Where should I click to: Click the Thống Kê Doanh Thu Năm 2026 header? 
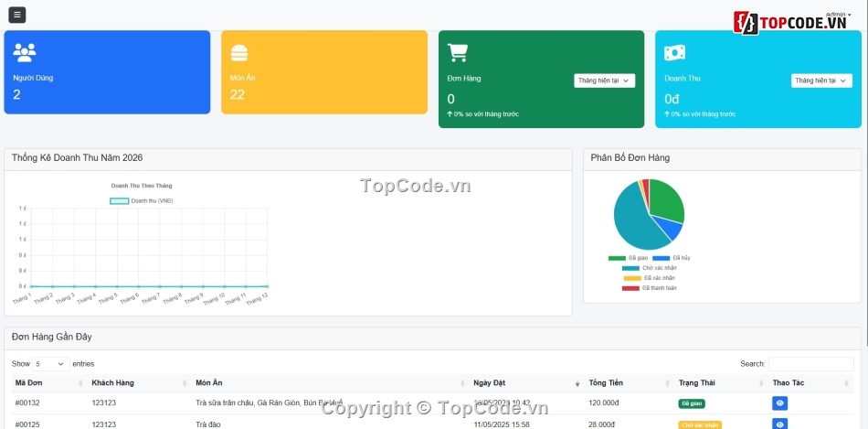[x=288, y=159]
